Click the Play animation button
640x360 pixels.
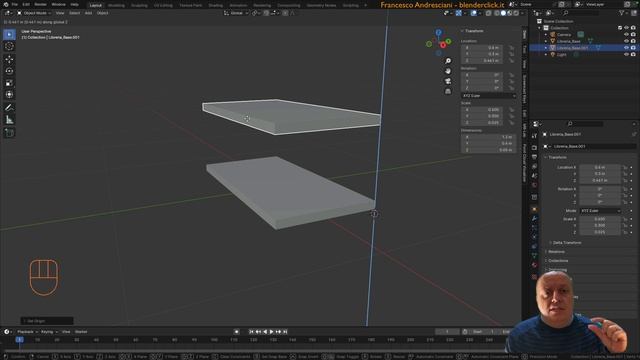[x=271, y=332]
